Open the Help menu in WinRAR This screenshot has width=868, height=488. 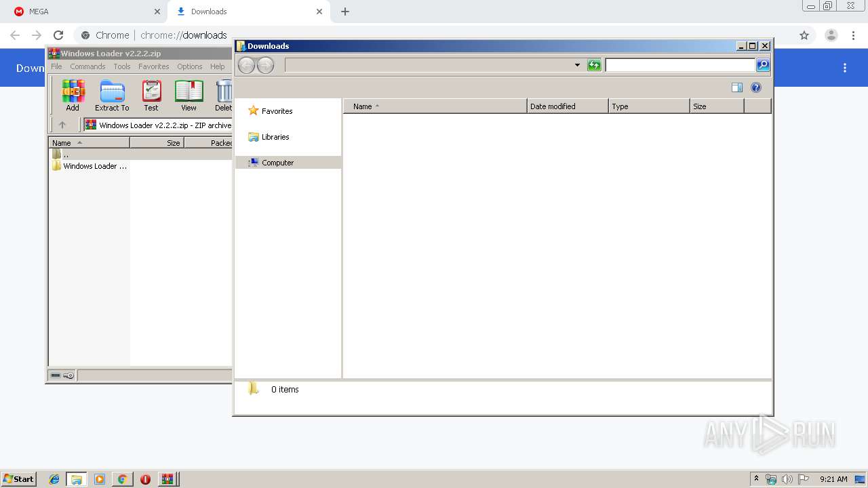(x=217, y=66)
